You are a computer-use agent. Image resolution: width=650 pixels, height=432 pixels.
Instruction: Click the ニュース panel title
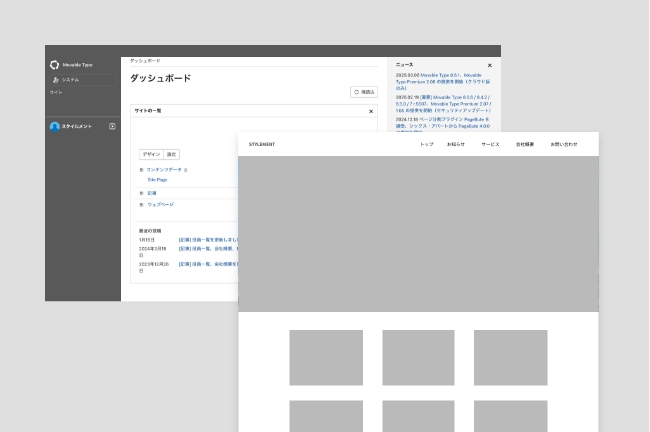[404, 65]
